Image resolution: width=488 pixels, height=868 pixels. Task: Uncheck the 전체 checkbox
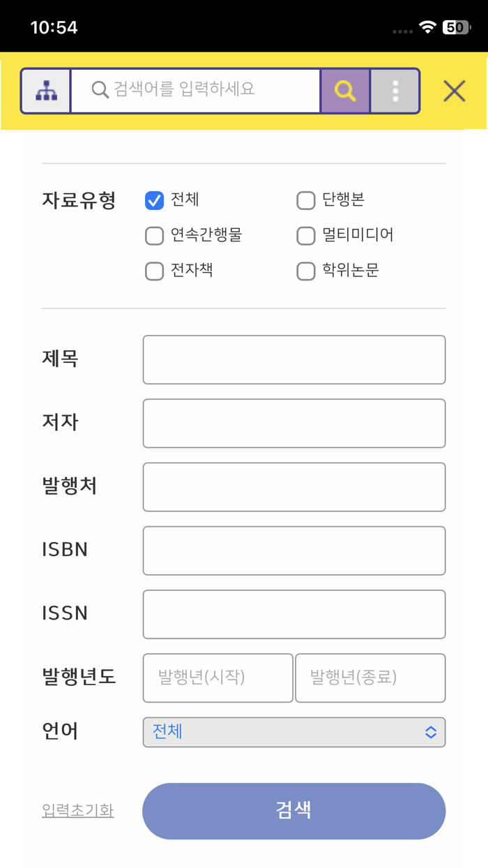[154, 200]
